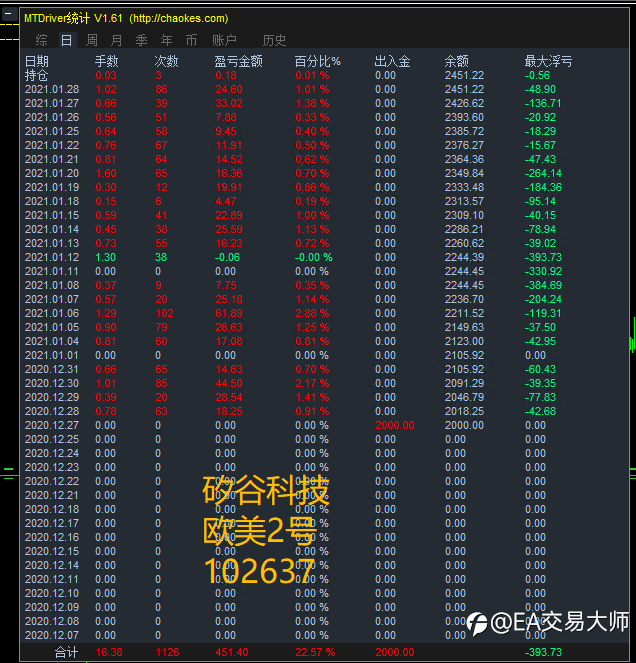Click the 次数 column header
Screen dimensions: 636x663
click(x=167, y=61)
